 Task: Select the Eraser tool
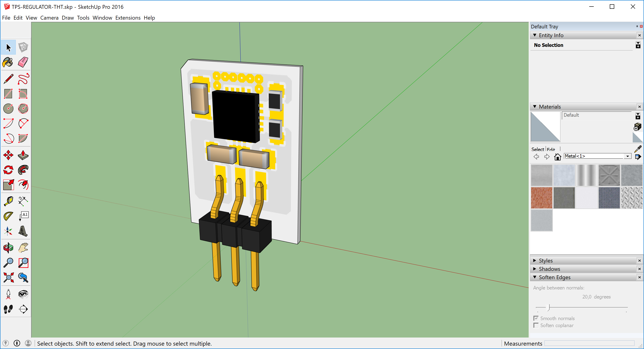pyautogui.click(x=23, y=62)
